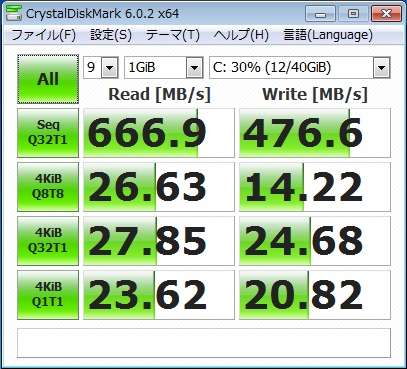Select the 4KiB Q1T1 read result 23.62
407x369 pixels.
[159, 295]
